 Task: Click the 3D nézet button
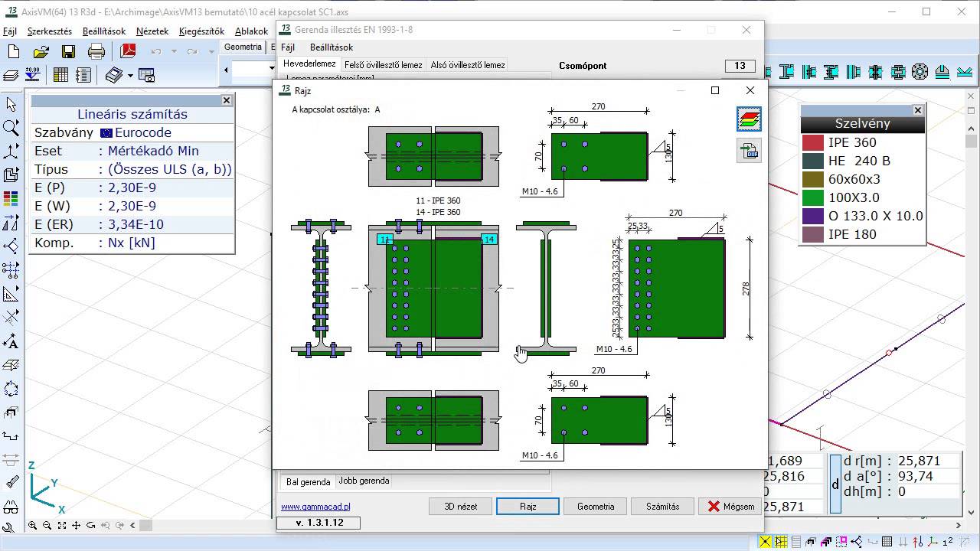point(461,506)
